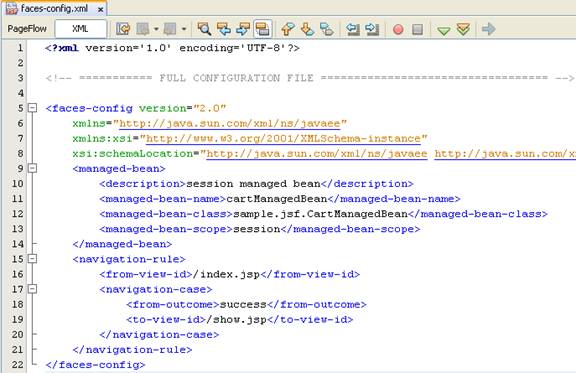Open the Back history dropdown arrow
Image resolution: width=576 pixels, height=373 pixels.
(156, 29)
